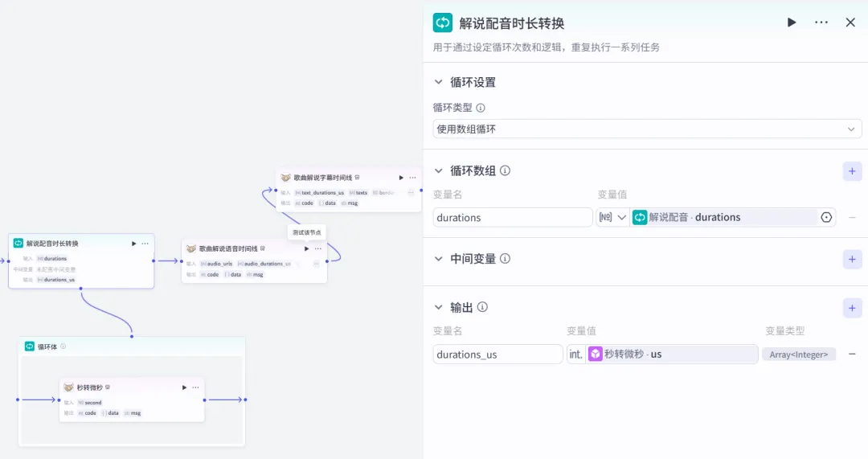Show info tooltip for 循环数组
Screen dimensions: 868x459
click(505, 170)
